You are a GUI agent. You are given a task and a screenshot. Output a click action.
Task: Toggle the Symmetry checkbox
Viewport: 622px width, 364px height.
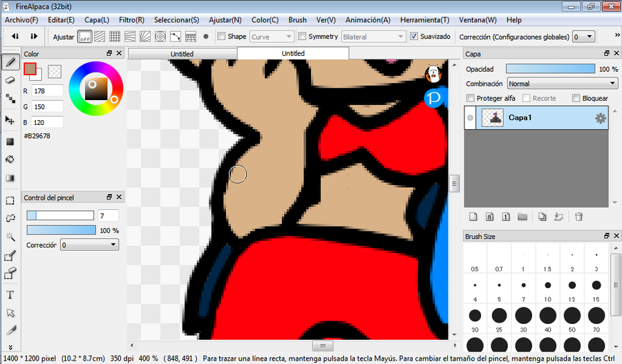[302, 36]
